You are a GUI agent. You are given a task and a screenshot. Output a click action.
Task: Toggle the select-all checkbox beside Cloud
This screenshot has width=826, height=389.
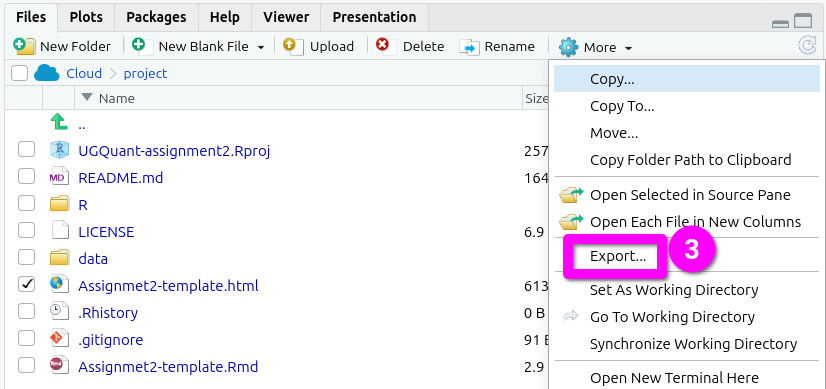click(19, 73)
